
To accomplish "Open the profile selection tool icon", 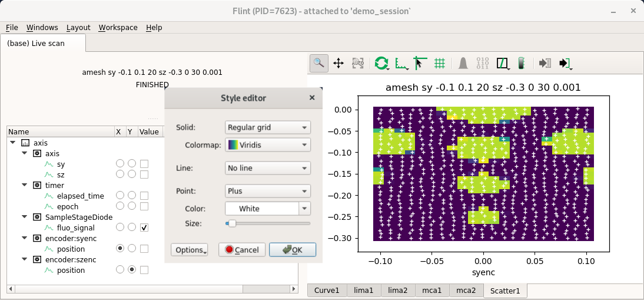I will tap(503, 63).
